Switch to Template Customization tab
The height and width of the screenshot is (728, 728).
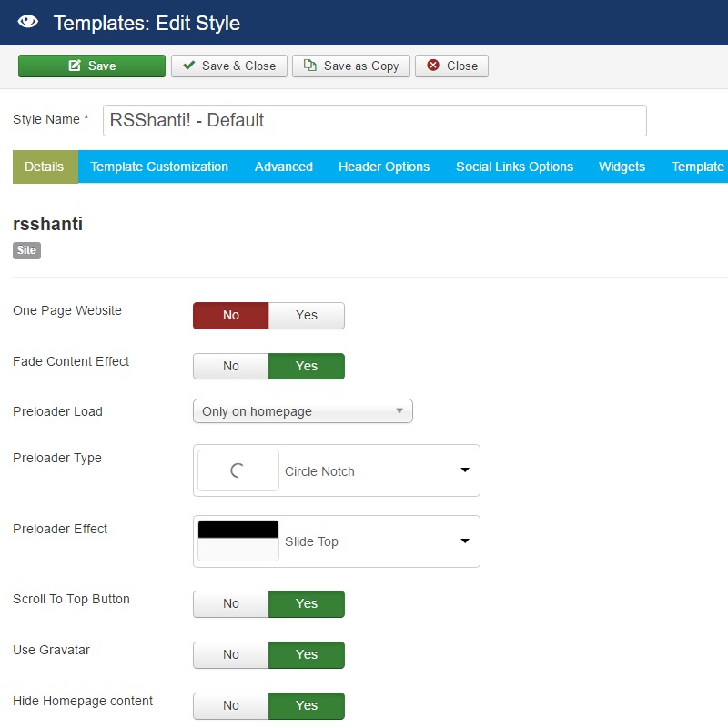[x=159, y=167]
